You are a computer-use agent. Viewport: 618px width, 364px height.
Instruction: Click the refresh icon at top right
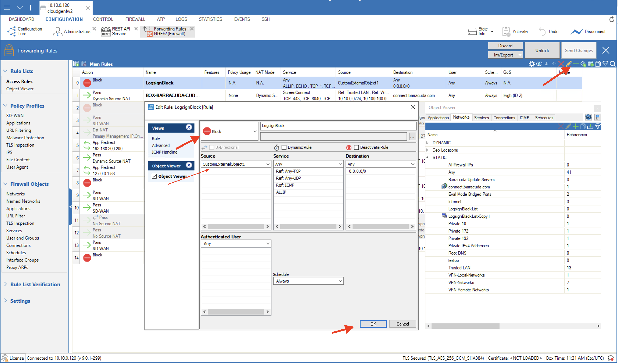(x=612, y=19)
